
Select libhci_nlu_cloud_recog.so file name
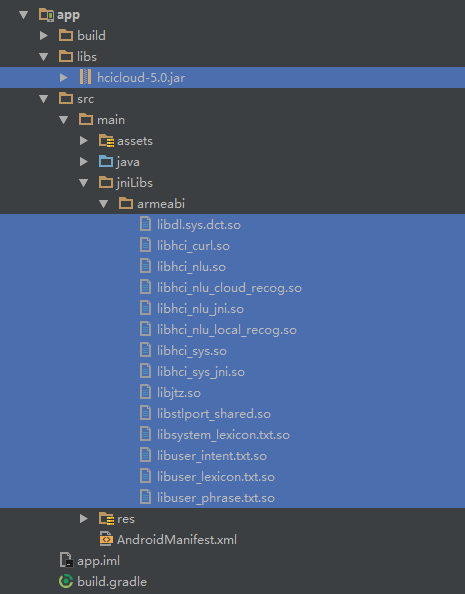click(230, 288)
